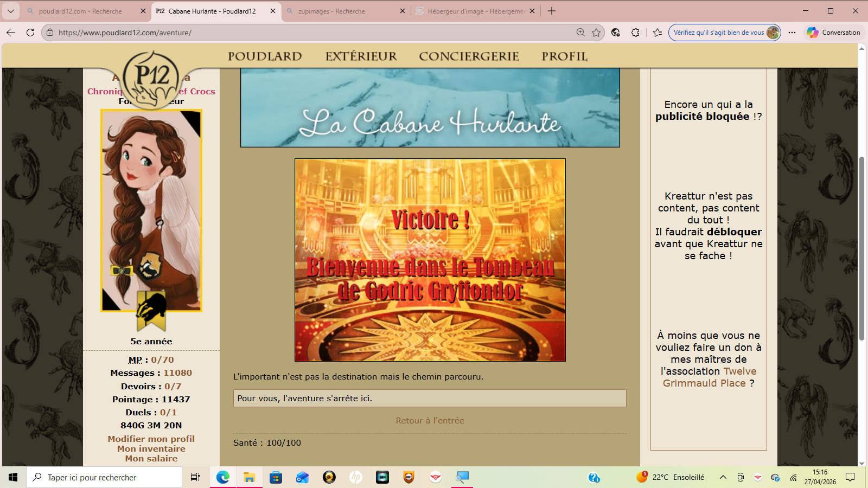The image size is (868, 488).
Task: Click the character avatar portrait
Action: point(151,210)
